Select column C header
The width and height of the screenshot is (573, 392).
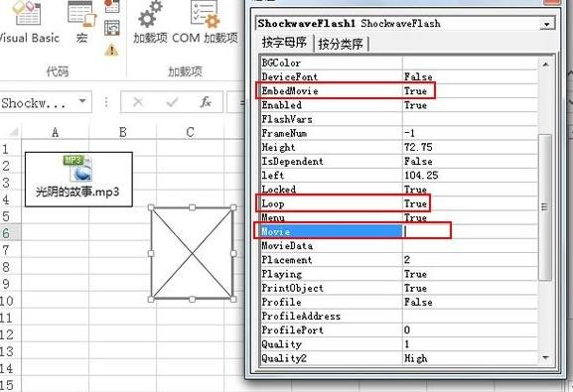pyautogui.click(x=190, y=132)
